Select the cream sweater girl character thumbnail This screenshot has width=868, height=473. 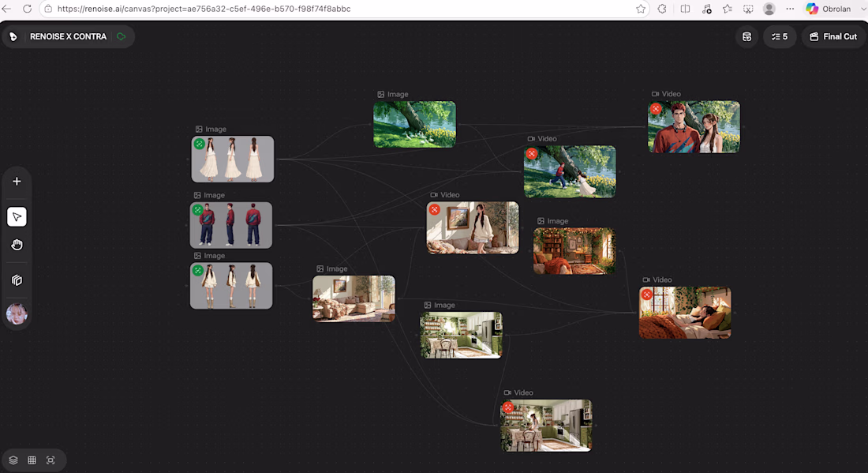231,286
